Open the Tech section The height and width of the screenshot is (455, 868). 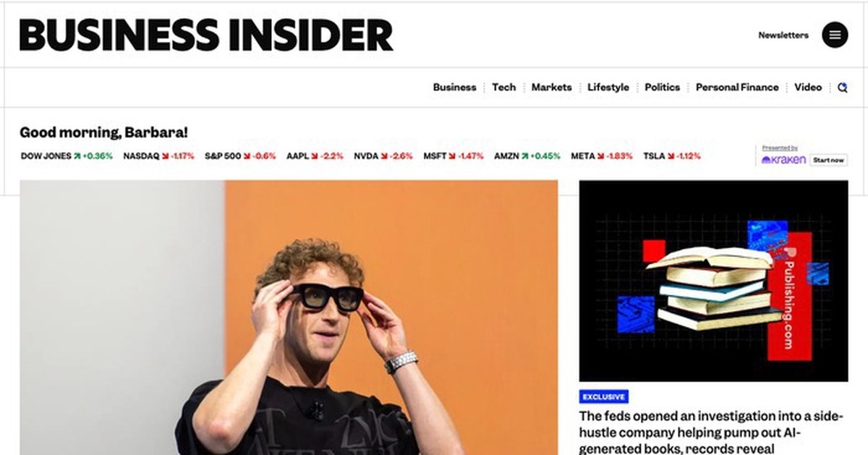[x=504, y=87]
